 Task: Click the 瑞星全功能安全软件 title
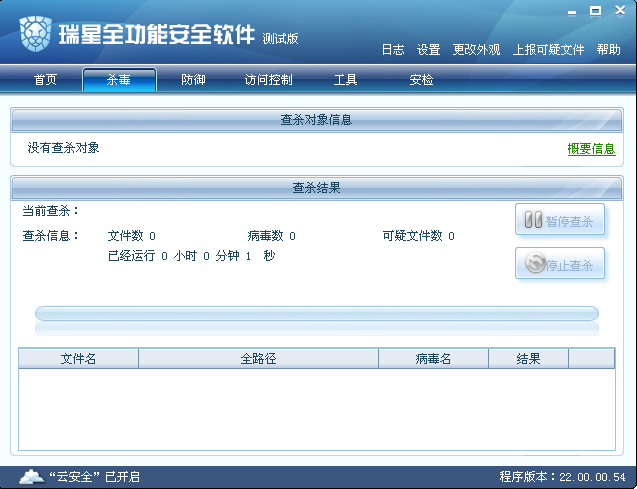[157, 34]
